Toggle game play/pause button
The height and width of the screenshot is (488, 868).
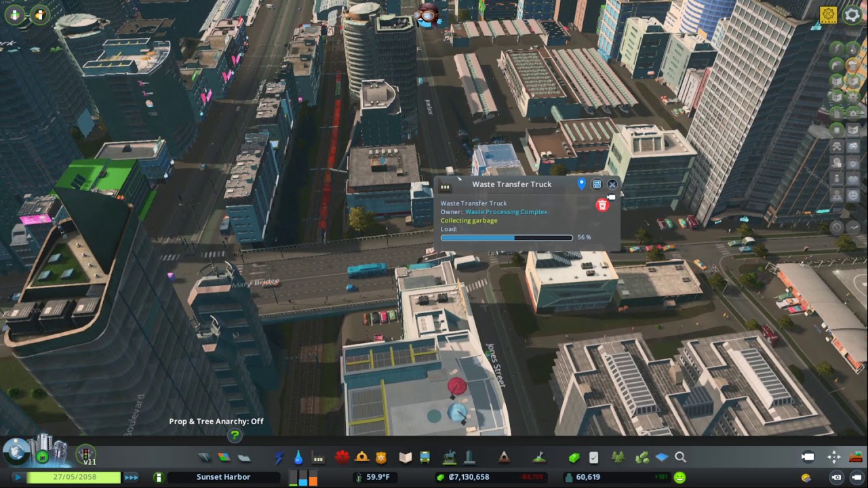(x=18, y=478)
